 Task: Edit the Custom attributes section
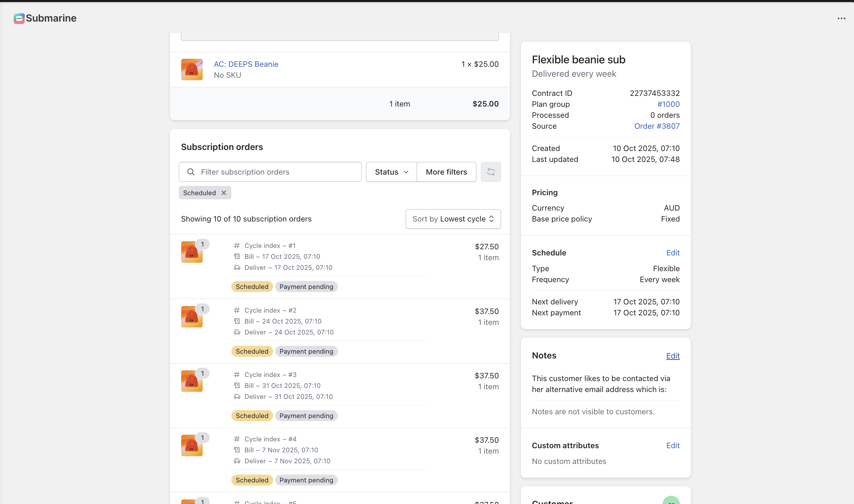[672, 445]
